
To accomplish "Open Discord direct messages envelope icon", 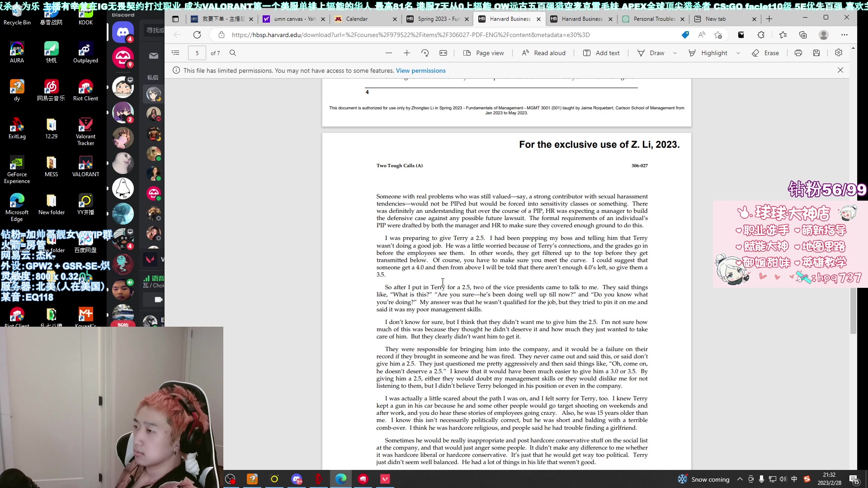I will (x=154, y=56).
